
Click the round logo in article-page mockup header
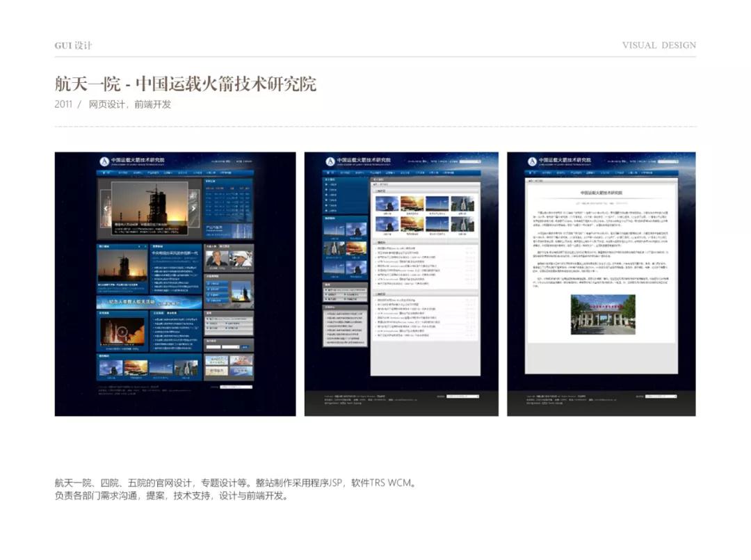point(532,161)
